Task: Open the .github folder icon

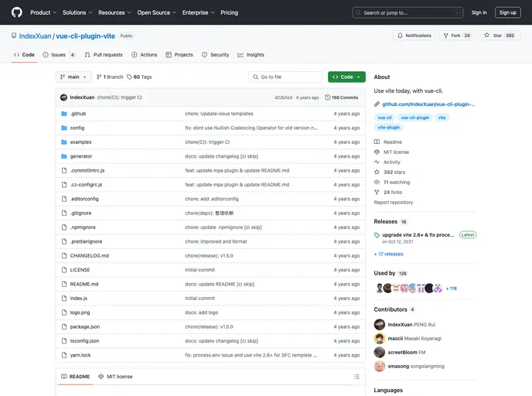Action: 63,114
